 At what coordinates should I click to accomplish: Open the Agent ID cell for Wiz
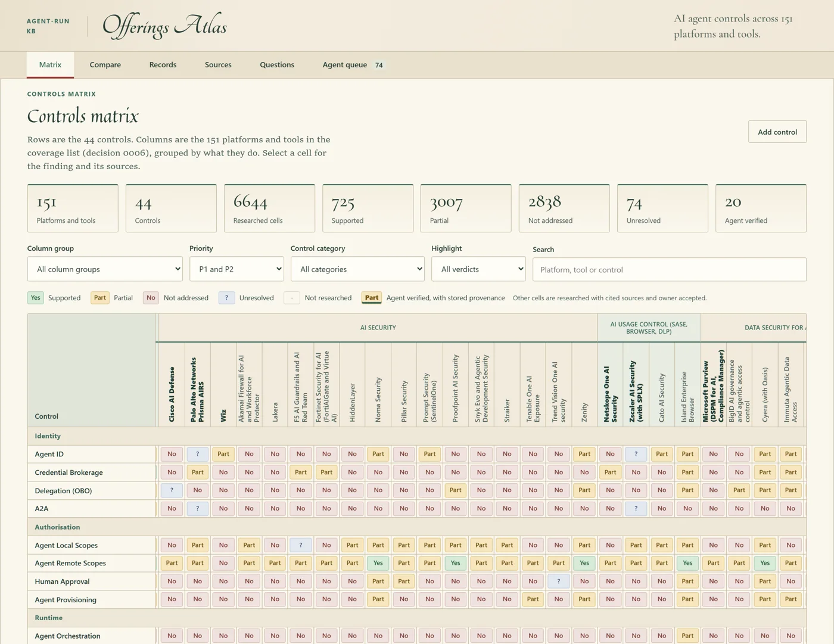(223, 454)
